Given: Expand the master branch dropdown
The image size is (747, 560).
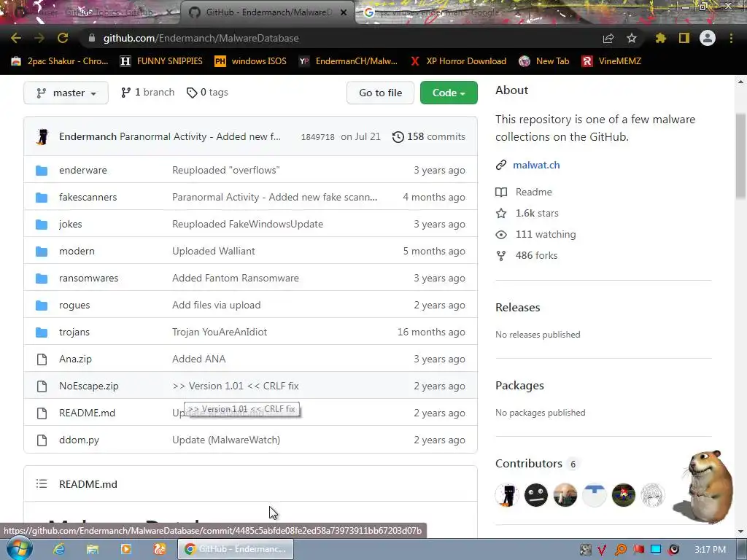Looking at the screenshot, I should tap(66, 93).
